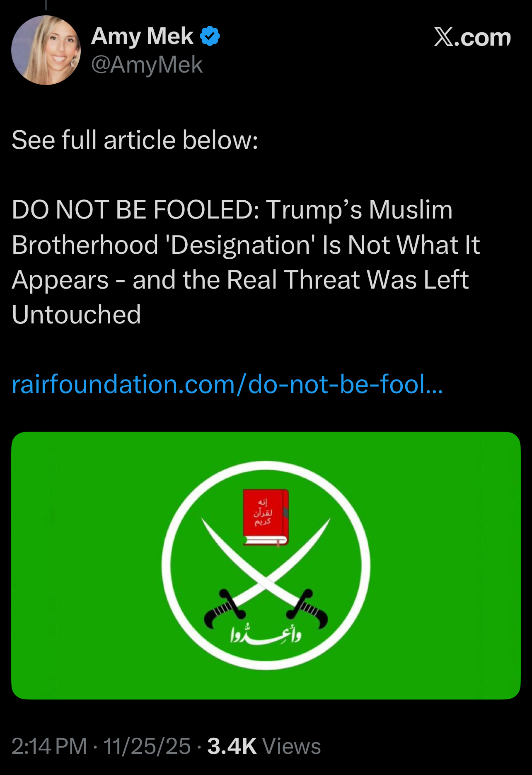Tap the X.com logo watermark
The height and width of the screenshot is (775, 532).
click(x=472, y=37)
